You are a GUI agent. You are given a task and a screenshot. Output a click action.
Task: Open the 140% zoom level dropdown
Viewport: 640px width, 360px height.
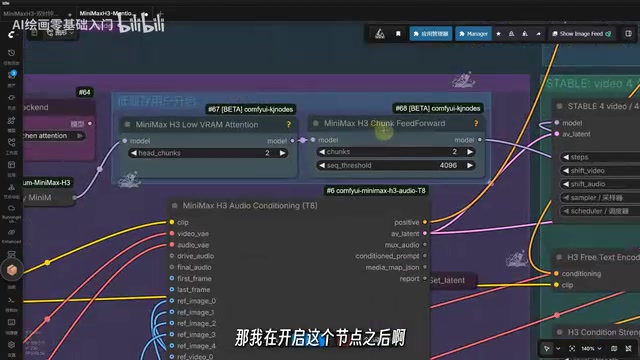pos(591,349)
